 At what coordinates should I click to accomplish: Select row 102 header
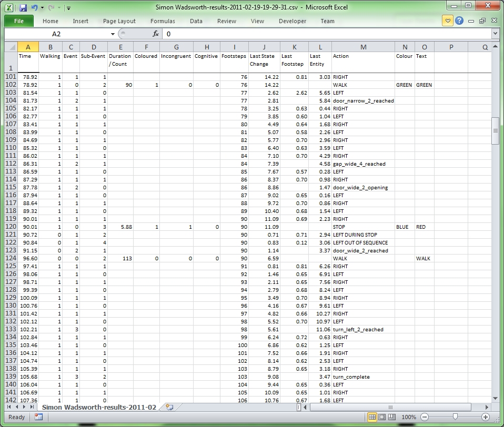pos(11,85)
